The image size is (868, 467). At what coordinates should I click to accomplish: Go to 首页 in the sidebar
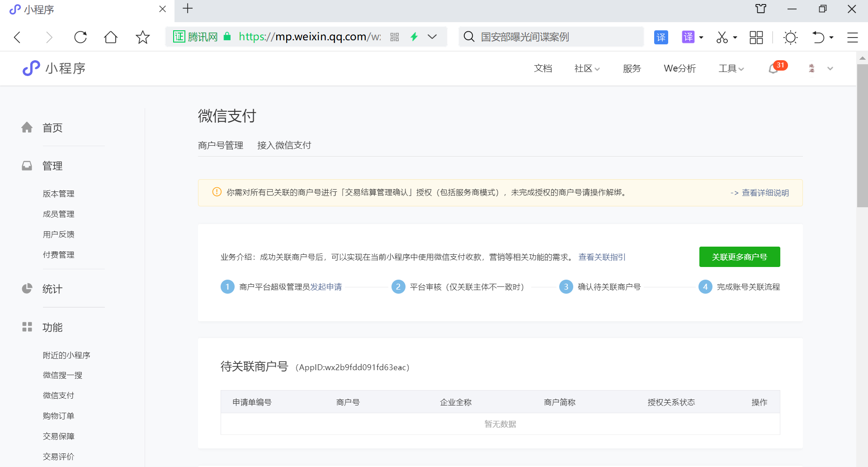pos(52,128)
